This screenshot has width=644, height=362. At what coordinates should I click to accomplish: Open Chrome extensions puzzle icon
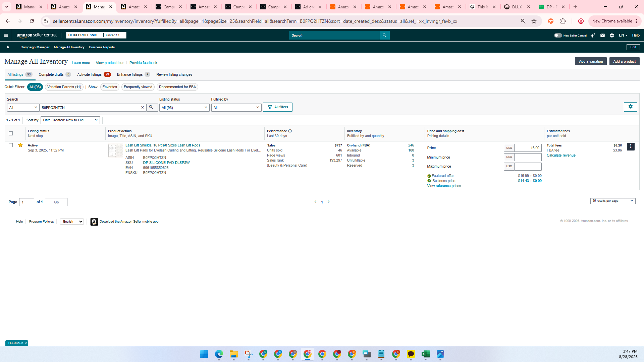pyautogui.click(x=563, y=21)
